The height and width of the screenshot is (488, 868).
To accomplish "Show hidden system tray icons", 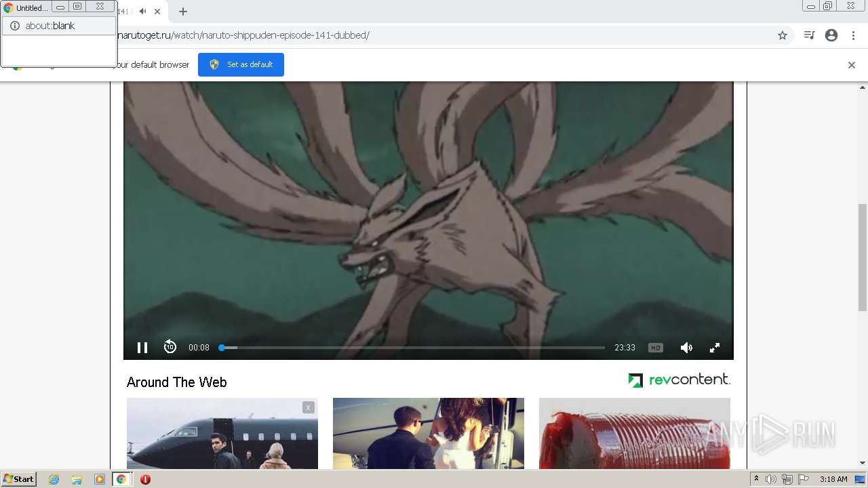I will pos(756,479).
